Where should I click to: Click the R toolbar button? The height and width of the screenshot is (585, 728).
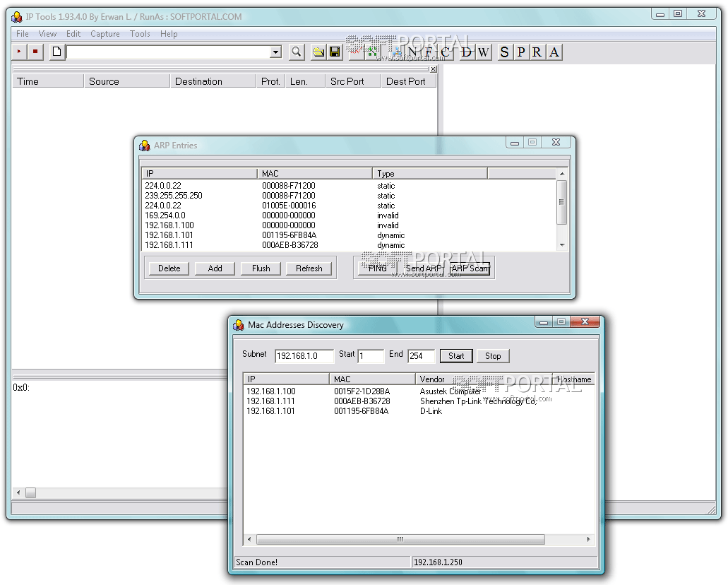[x=537, y=52]
